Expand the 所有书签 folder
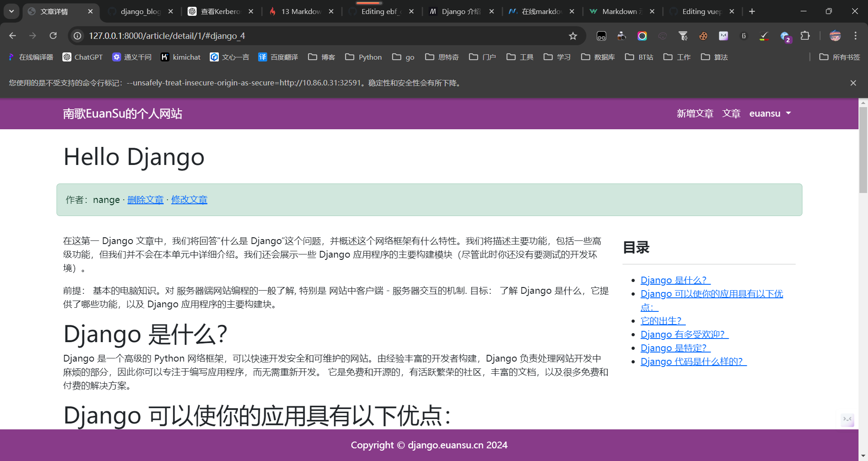868x461 pixels. (840, 57)
